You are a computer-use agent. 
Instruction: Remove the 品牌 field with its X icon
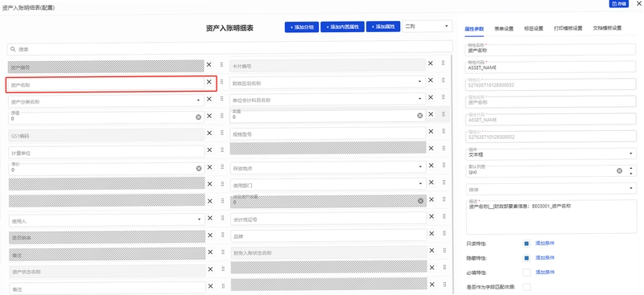pos(431,233)
